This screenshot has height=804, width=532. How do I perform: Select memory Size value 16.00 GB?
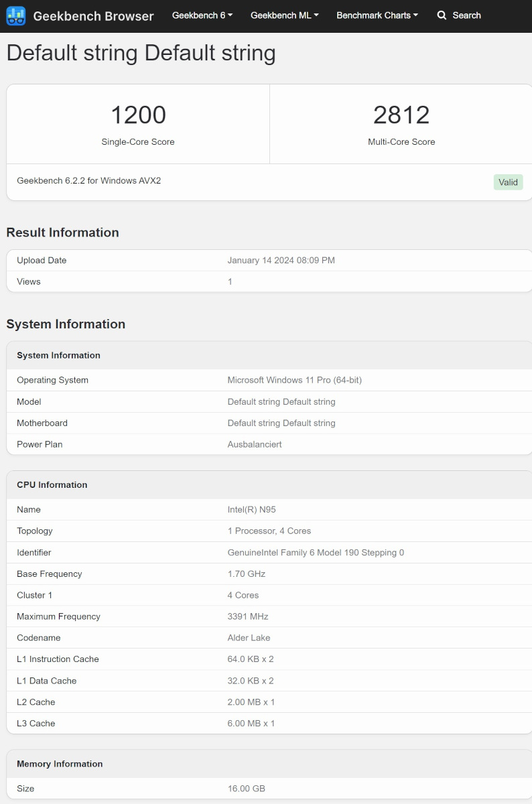coord(247,789)
